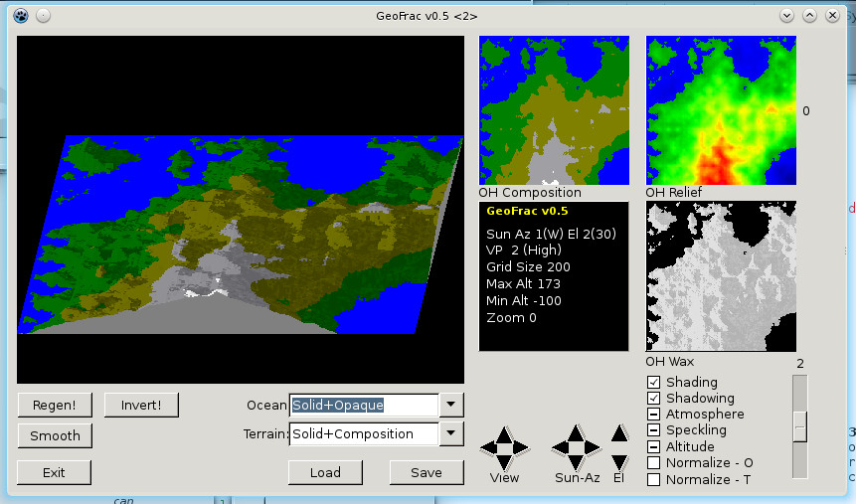This screenshot has height=504, width=856.
Task: Raise sun elevation with El up arrow
Action: (619, 433)
